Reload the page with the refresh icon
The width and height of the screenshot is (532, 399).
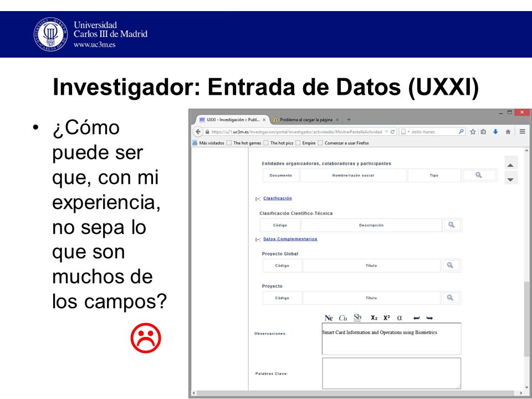pos(392,132)
